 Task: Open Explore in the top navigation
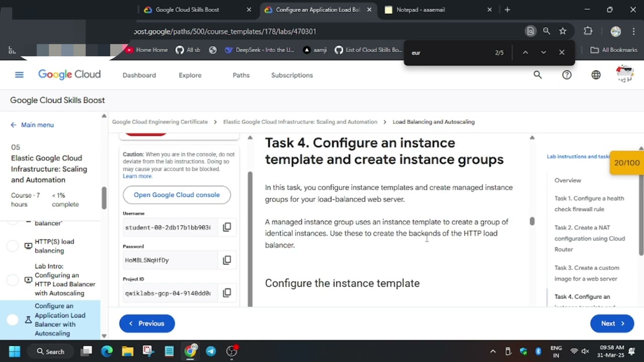[190, 75]
